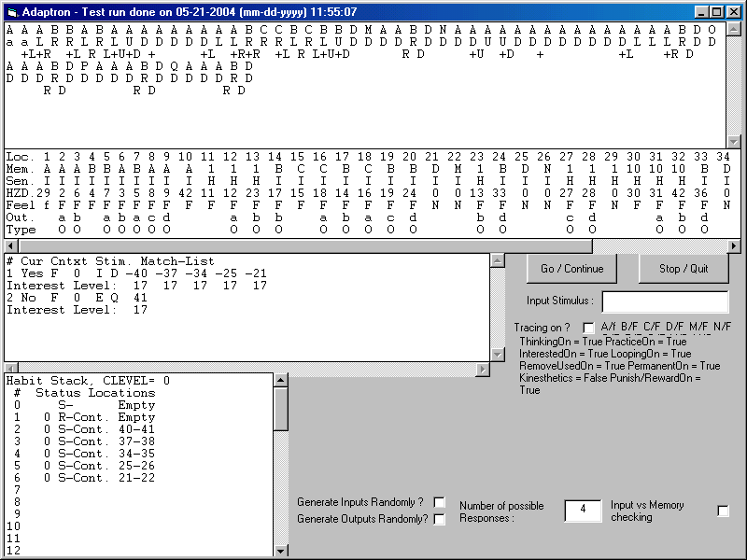Screen dimensions: 747x560
Task: Select Habit Stack row with locations 21-22
Action: (x=84, y=478)
